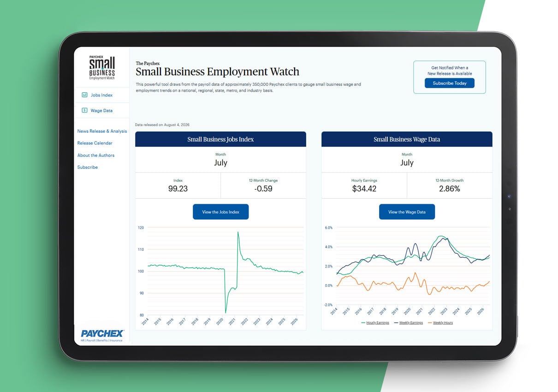Viewport: 558px width, 392px height.
Task: Open the Wage Data sidebar item
Action: [x=101, y=111]
